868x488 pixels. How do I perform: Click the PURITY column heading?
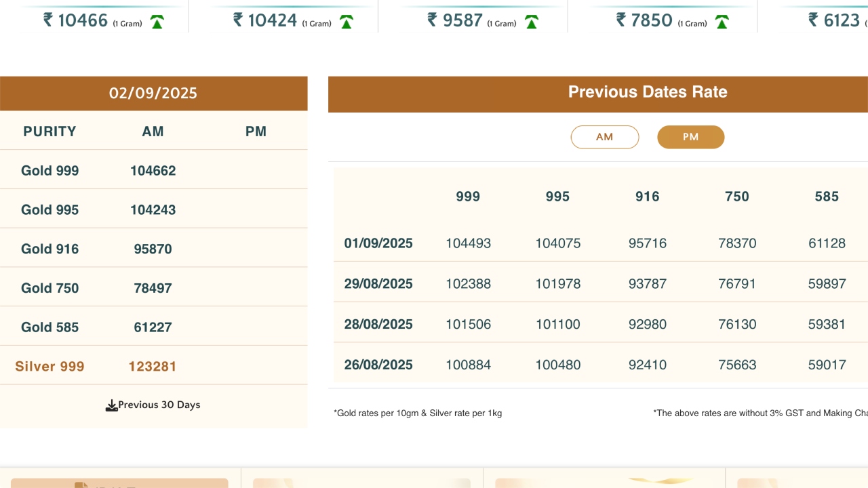[x=50, y=131]
